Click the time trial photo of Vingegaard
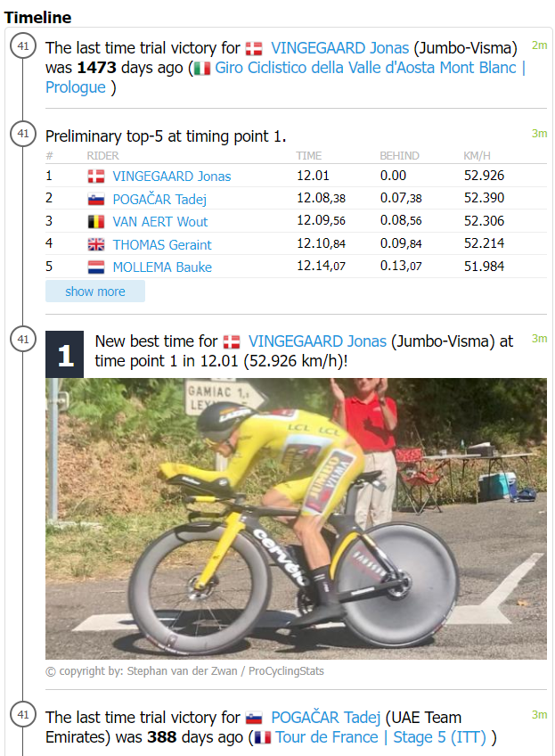The width and height of the screenshot is (555, 756). coord(296,518)
